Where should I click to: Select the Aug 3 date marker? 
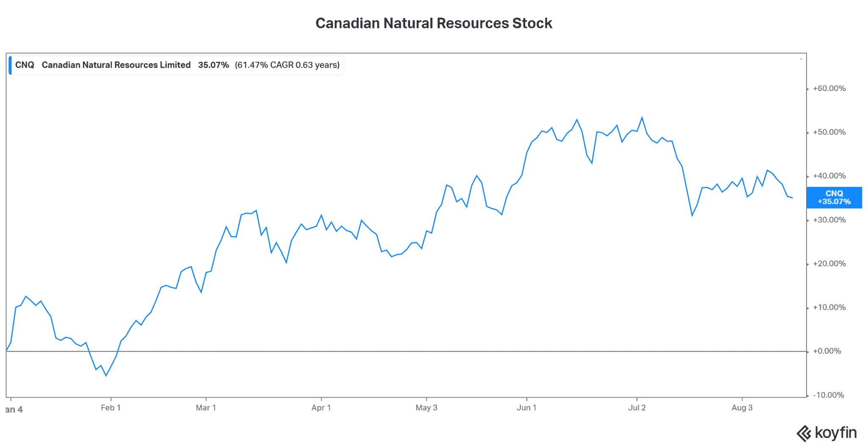[x=742, y=408]
